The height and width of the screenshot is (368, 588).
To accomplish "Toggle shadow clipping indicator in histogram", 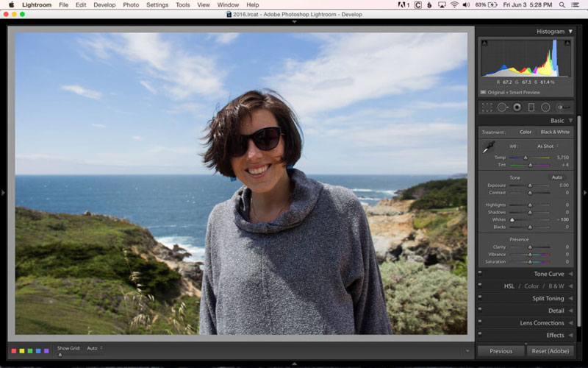I will (484, 43).
